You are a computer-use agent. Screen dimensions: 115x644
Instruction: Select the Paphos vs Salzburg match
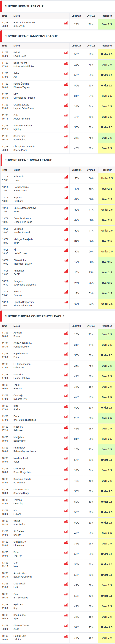(18, 199)
